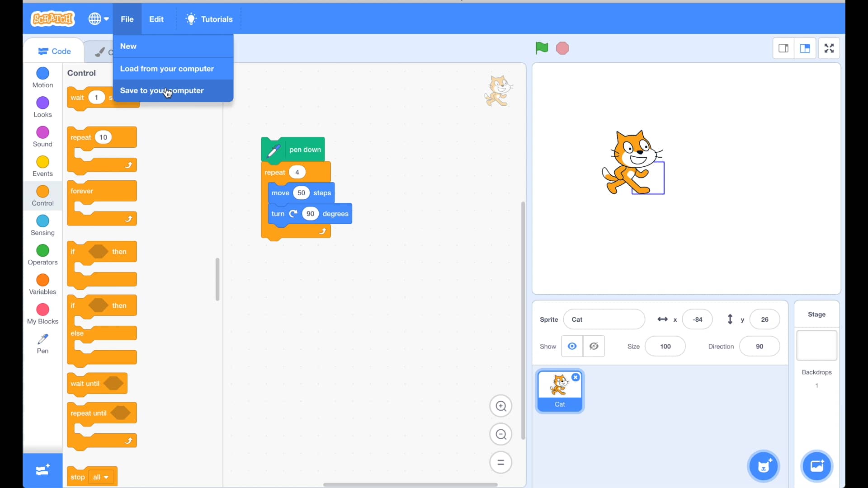Select the Pen tool in sidebar
This screenshot has width=868, height=488.
42,343
